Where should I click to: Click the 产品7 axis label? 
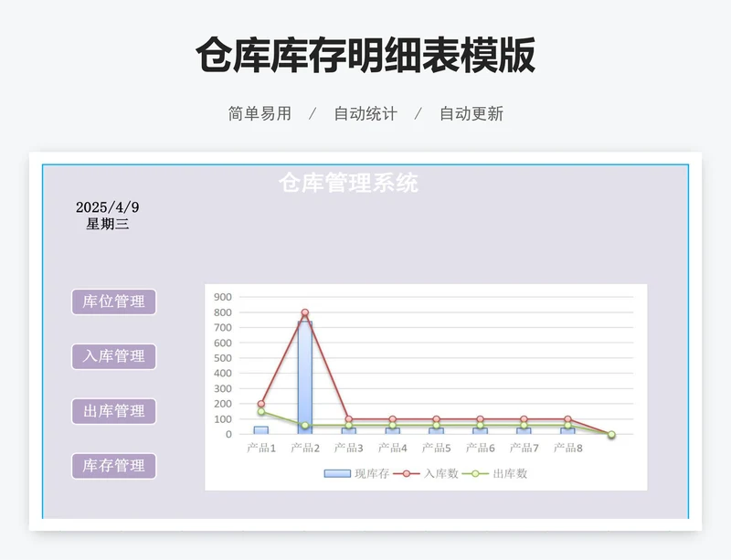click(524, 449)
